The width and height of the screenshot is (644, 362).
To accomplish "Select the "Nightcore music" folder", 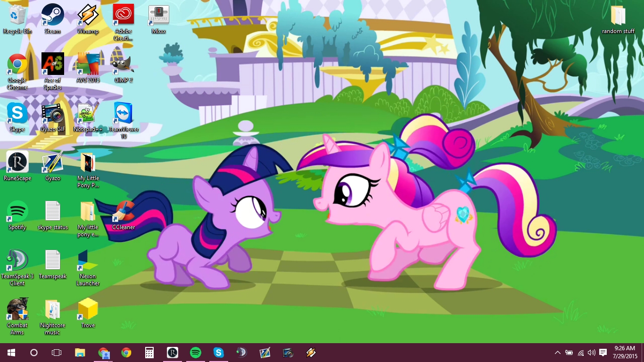I will pyautogui.click(x=53, y=317).
